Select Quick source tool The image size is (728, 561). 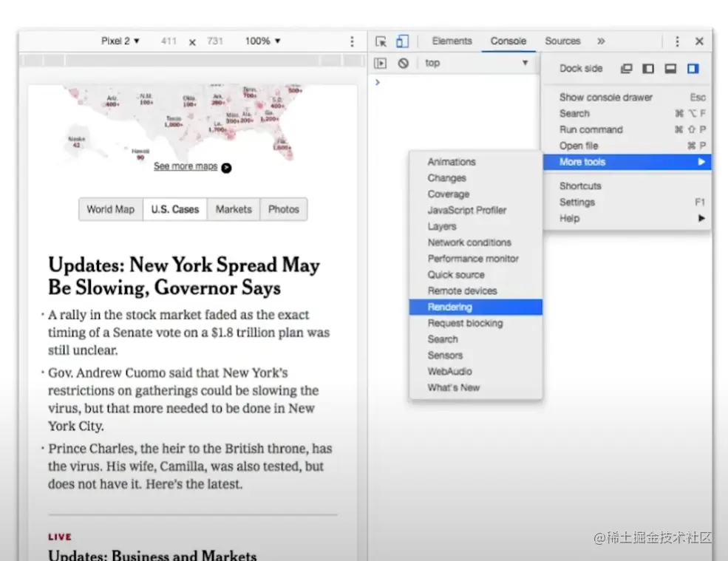[475, 275]
